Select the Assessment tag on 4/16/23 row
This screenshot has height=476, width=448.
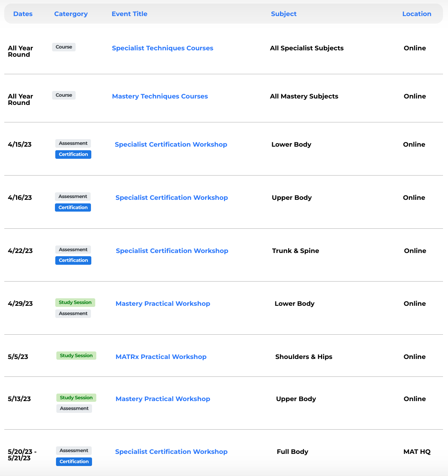(x=73, y=197)
